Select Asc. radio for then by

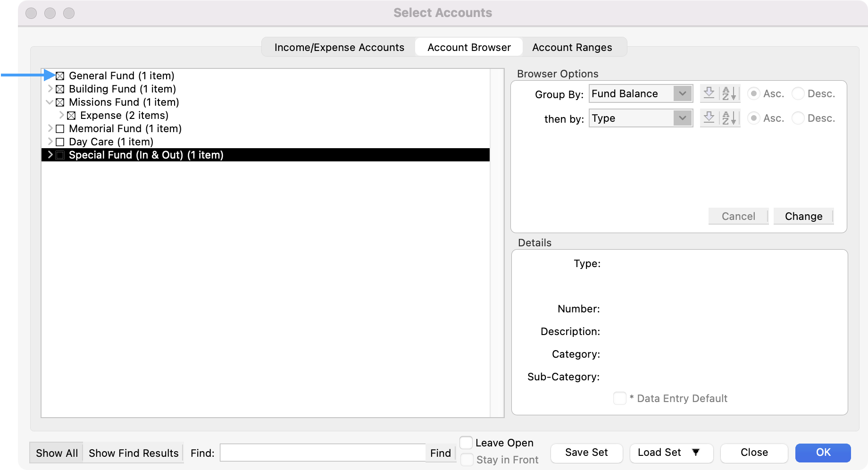click(754, 118)
